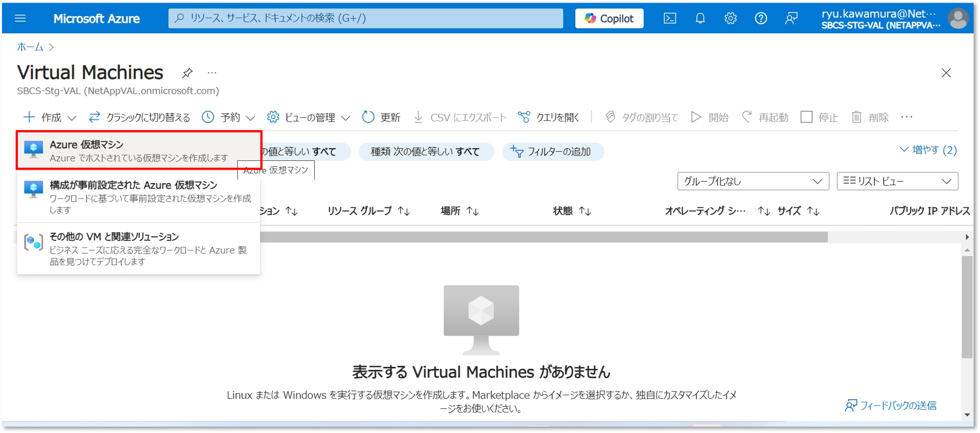Sort by 場所 column
The width and height of the screenshot is (980, 433).
460,211
